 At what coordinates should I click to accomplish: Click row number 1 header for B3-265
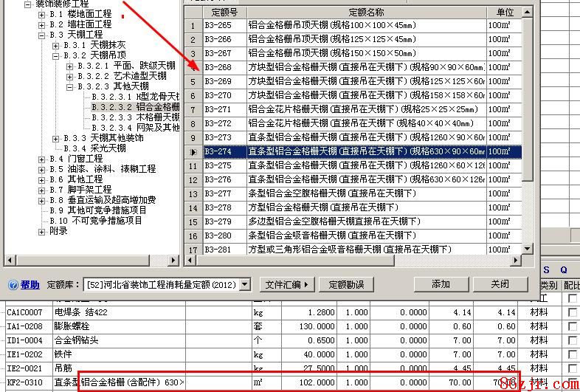193,26
